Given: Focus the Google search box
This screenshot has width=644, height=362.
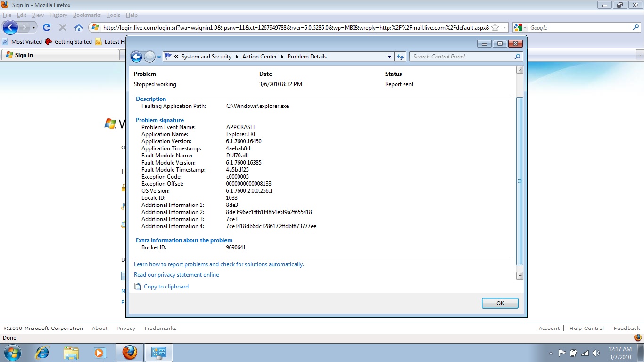Looking at the screenshot, I should (x=580, y=28).
